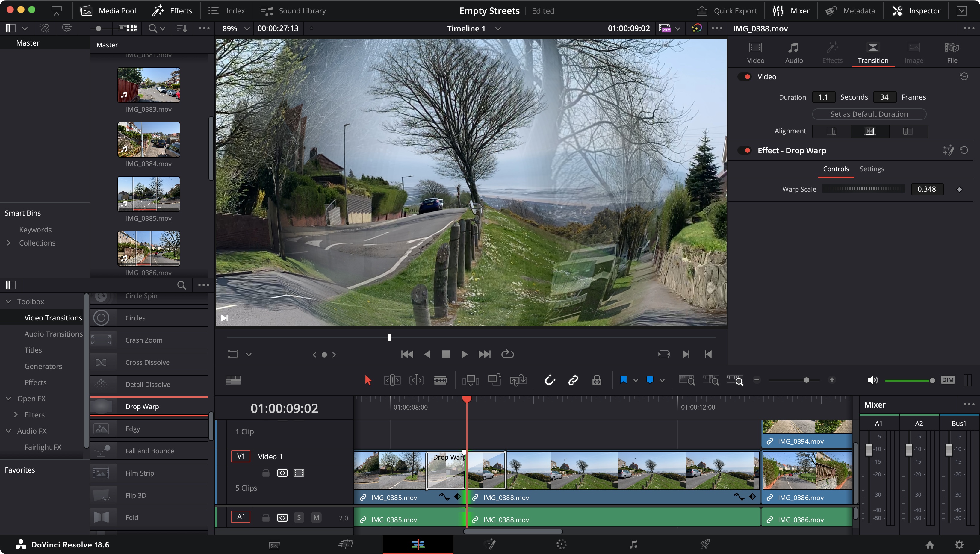
Task: Click Set as Default Duration button
Action: click(x=869, y=113)
